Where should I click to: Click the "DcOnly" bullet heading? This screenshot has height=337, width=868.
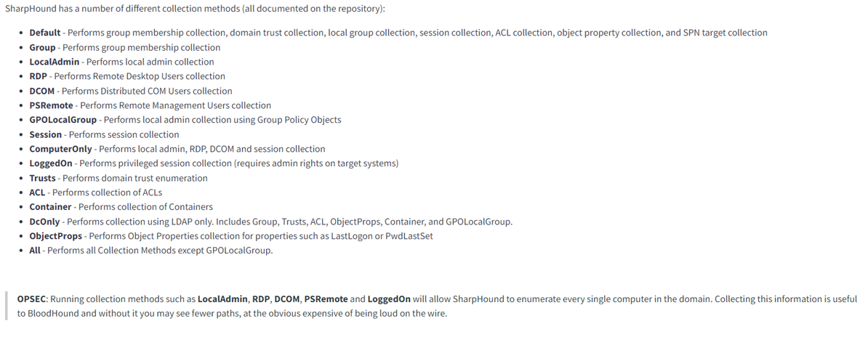[44, 222]
